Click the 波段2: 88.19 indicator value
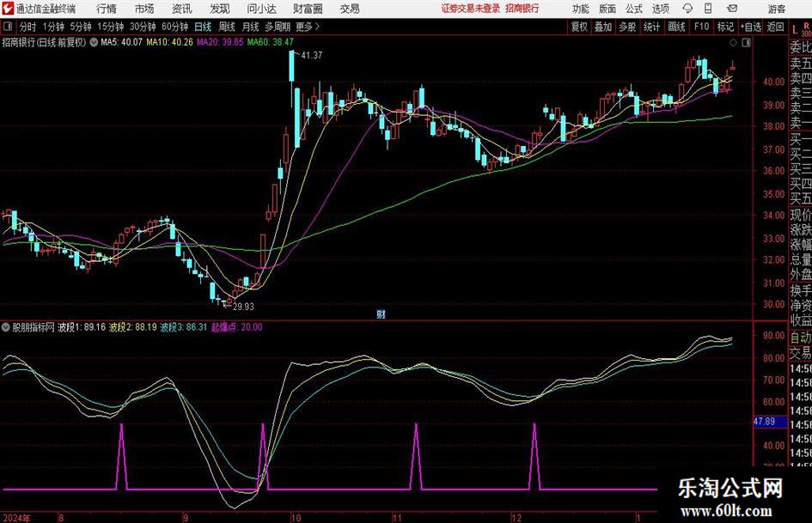 [x=132, y=327]
